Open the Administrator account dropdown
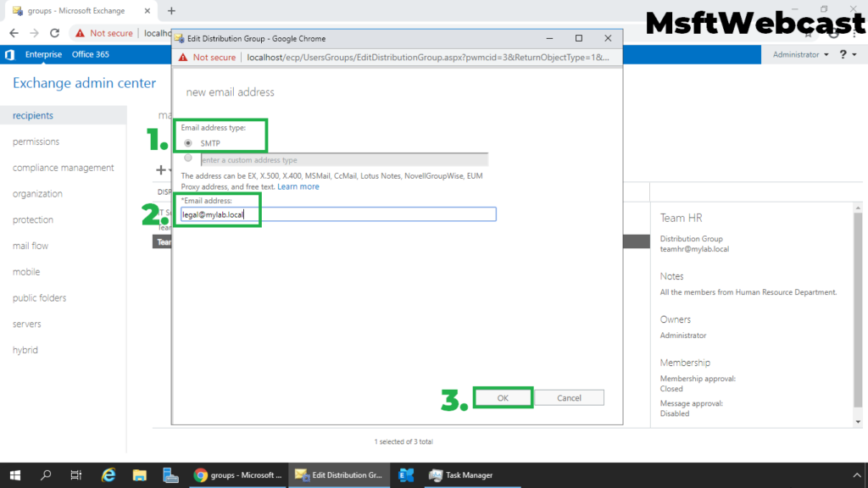Image resolution: width=868 pixels, height=488 pixels. point(800,54)
